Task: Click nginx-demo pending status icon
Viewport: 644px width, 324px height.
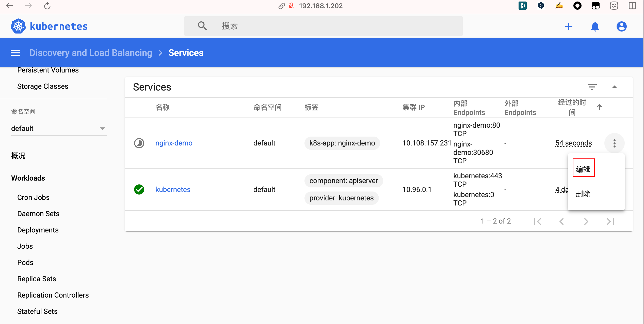Action: tap(139, 143)
